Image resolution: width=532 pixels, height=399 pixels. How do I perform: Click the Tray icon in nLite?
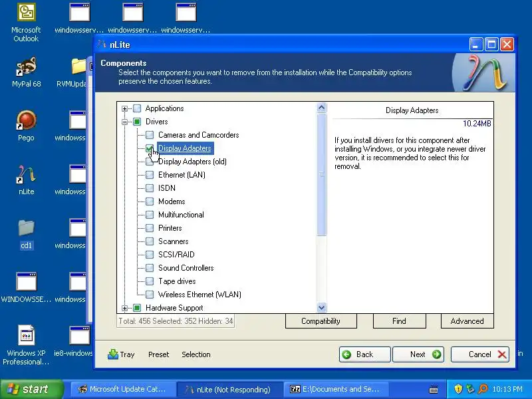112,354
